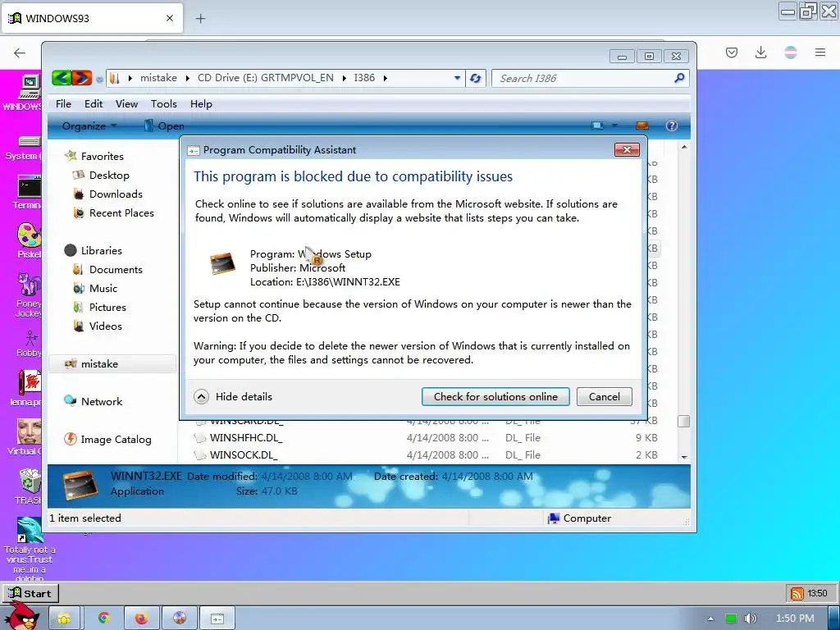Click the Cancel button in the dialog
Image resolution: width=840 pixels, height=630 pixels.
(x=605, y=396)
